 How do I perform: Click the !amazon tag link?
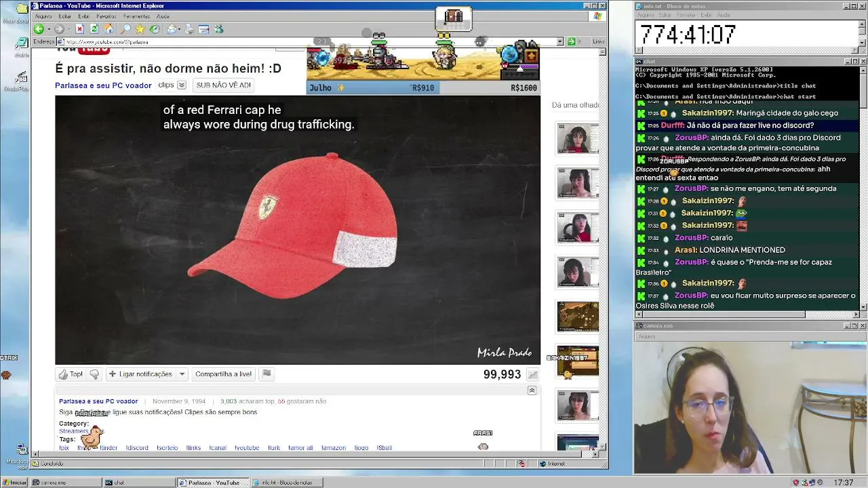click(x=334, y=448)
